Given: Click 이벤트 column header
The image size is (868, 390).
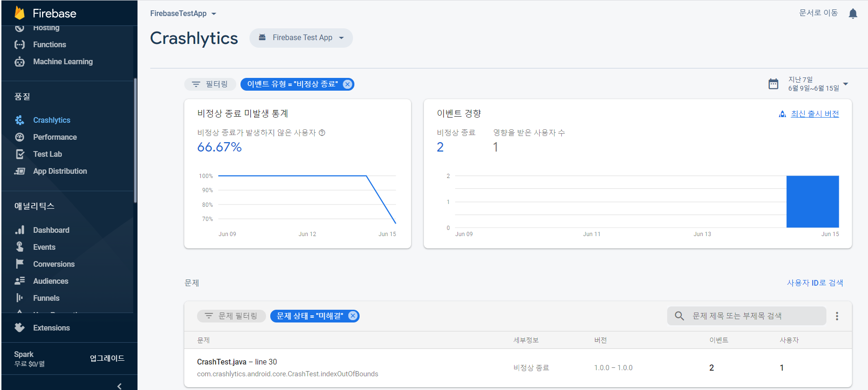Looking at the screenshot, I should point(719,340).
